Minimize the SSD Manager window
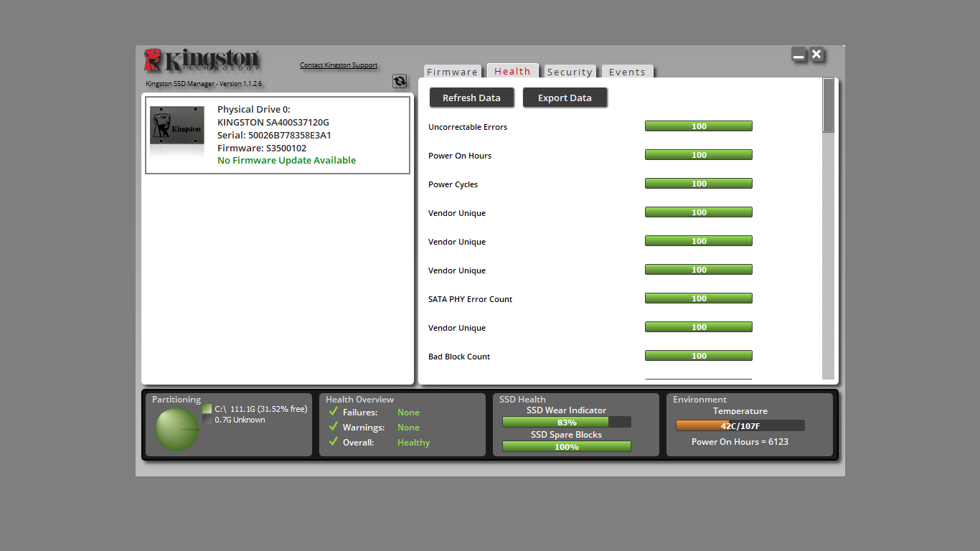Viewport: 980px width, 551px height. [798, 55]
